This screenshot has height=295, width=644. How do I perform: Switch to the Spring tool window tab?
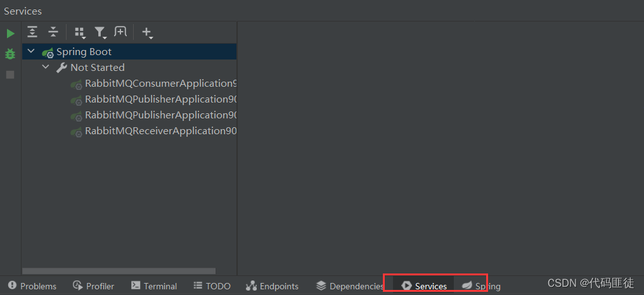(481, 286)
